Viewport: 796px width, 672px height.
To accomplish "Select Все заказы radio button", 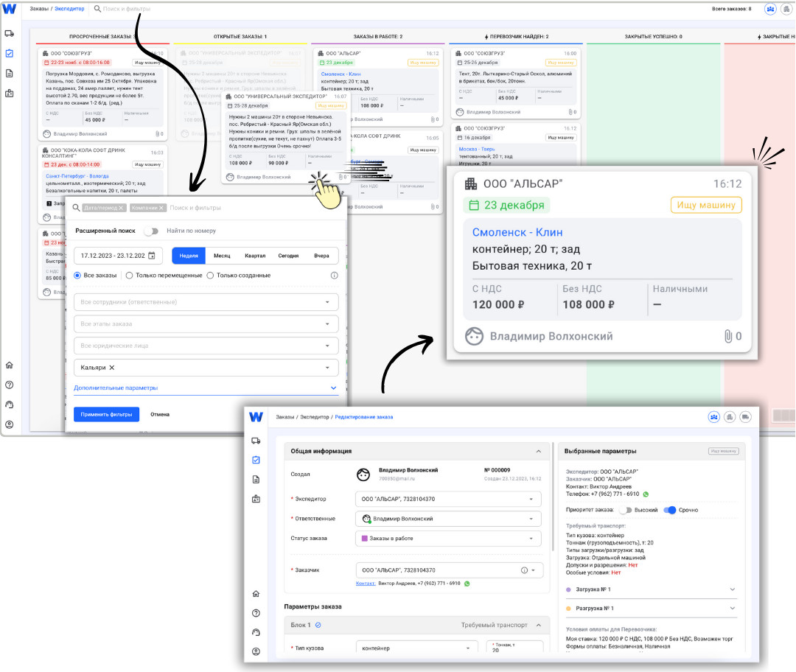I will [x=77, y=275].
